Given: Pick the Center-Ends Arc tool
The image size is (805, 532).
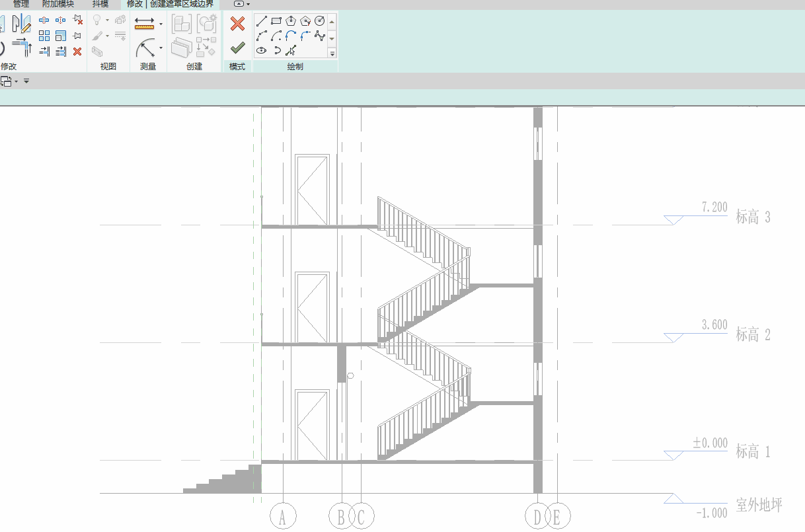Looking at the screenshot, I should (276, 35).
